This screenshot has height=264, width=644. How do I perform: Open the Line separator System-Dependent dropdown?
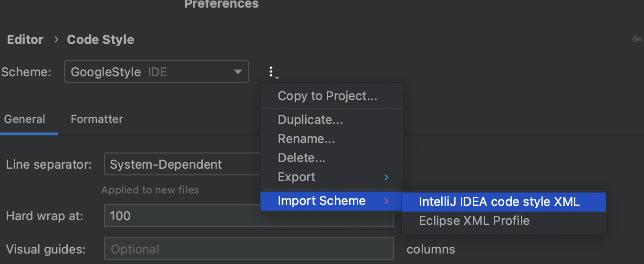pyautogui.click(x=181, y=164)
